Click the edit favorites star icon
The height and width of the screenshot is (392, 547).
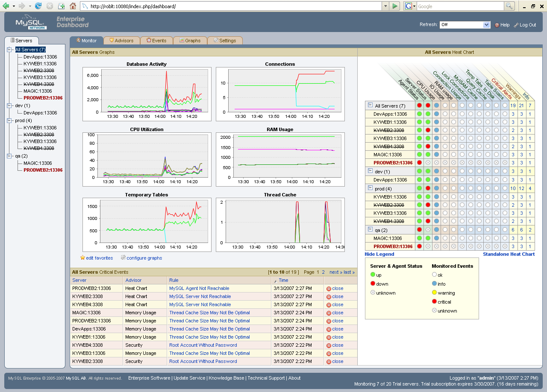83,258
